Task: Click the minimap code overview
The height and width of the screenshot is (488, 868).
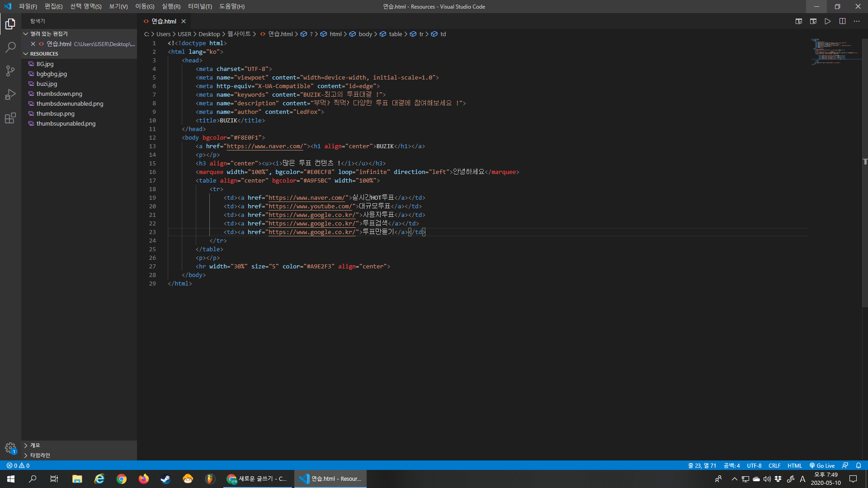Action: click(831, 51)
